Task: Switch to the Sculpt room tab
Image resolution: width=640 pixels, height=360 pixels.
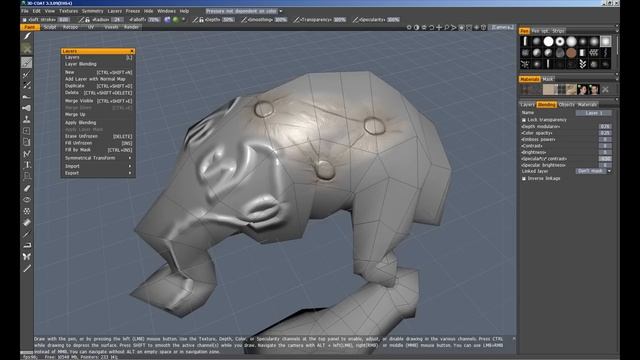Action: tap(50, 27)
